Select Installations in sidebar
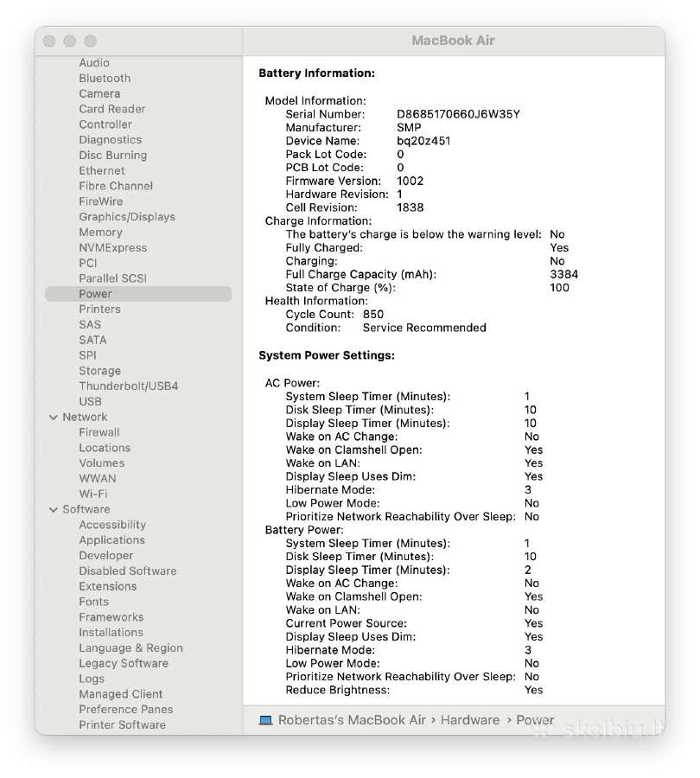 pyautogui.click(x=111, y=633)
